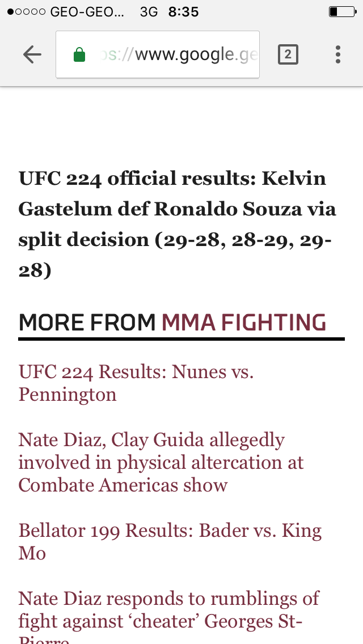Click the green secure padlock icon
The height and width of the screenshot is (644, 363).
[x=79, y=55]
